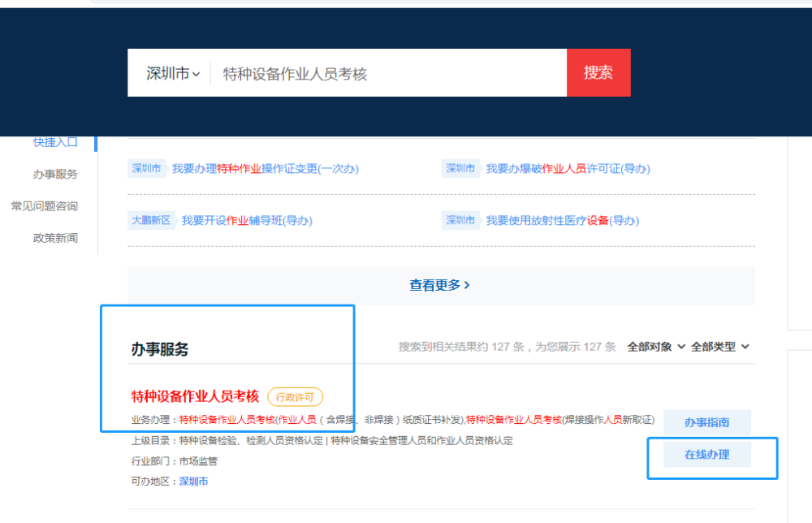Open the red 特种设备作业人员考核 result title
The width and height of the screenshot is (812, 523).
point(195,396)
